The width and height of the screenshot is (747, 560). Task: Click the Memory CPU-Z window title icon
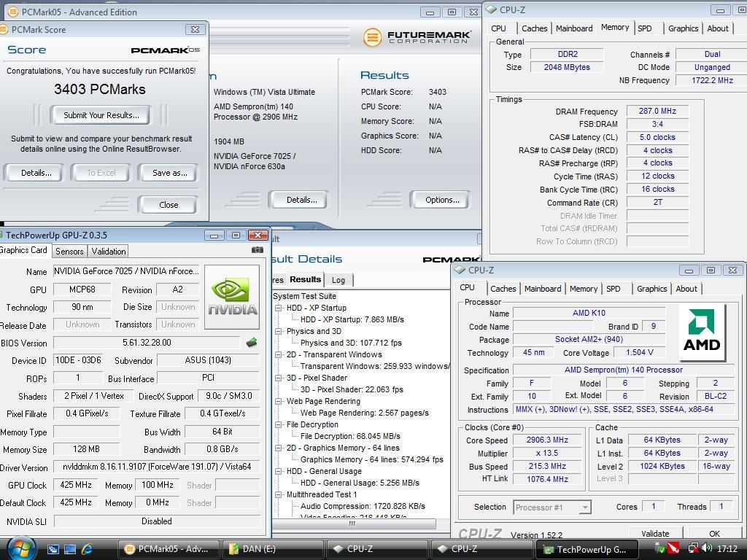[491, 9]
